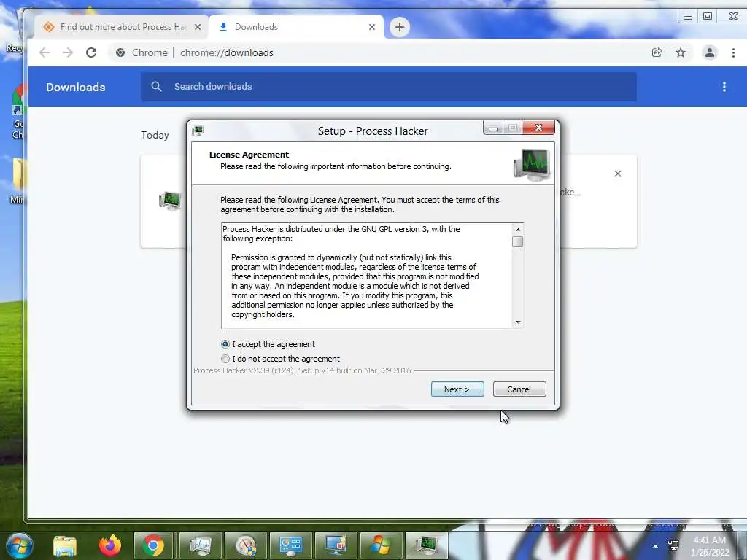This screenshot has height=560, width=747.
Task: Click the network tray icon
Action: (673, 545)
